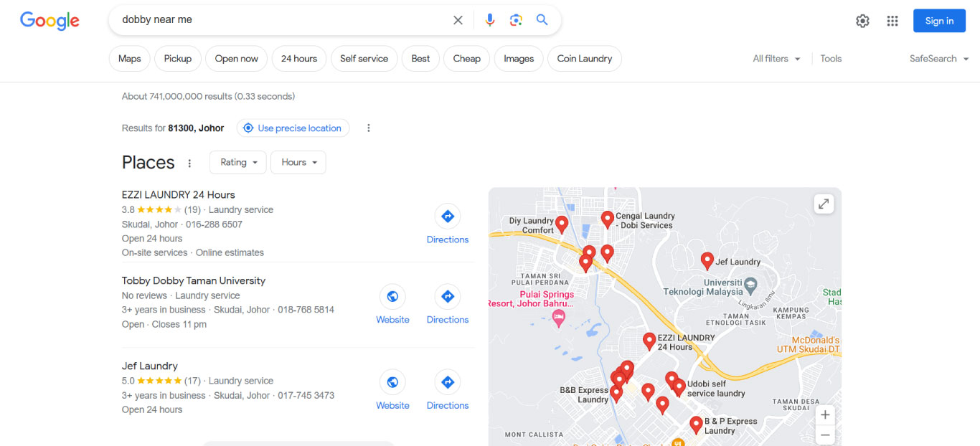Screen dimensions: 980x446
Task: Expand the map to full view
Action: [824, 204]
